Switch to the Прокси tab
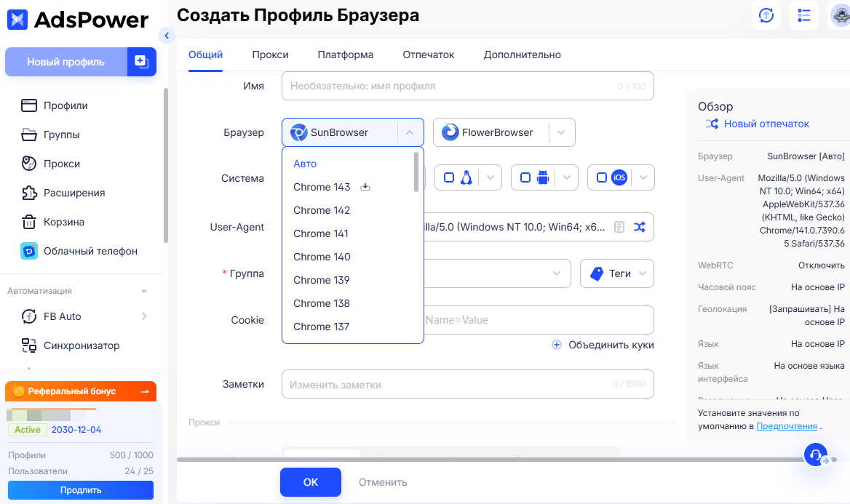The image size is (850, 504). click(270, 55)
